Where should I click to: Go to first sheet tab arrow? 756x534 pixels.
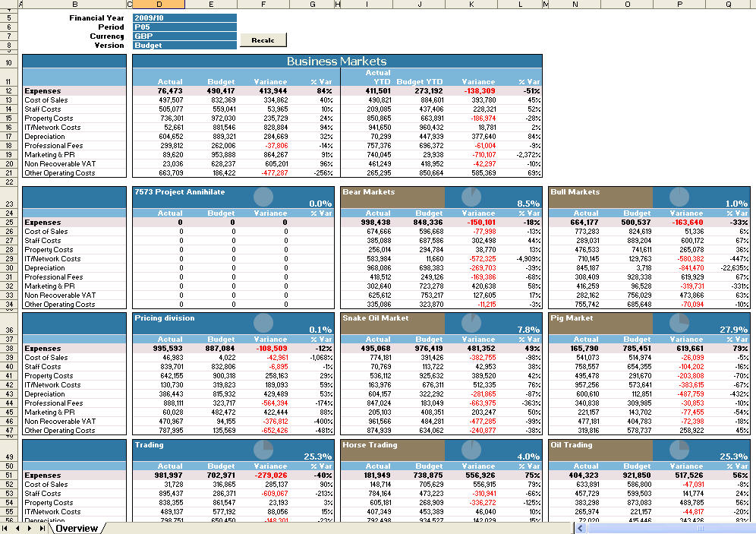(x=5, y=529)
